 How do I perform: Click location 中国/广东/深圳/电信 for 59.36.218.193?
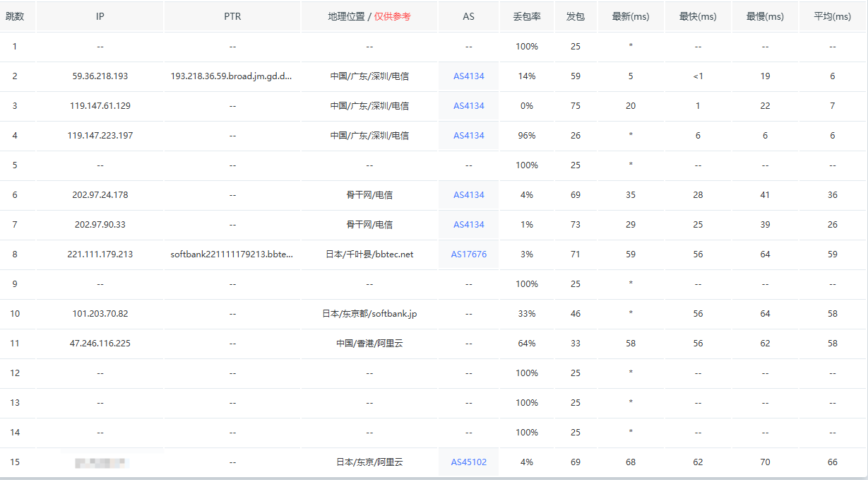pyautogui.click(x=369, y=76)
